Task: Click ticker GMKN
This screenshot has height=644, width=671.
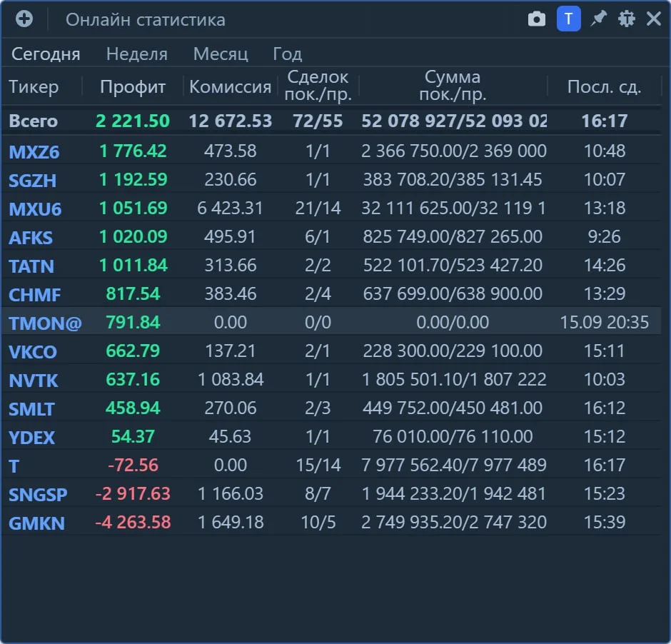Action: [36, 523]
